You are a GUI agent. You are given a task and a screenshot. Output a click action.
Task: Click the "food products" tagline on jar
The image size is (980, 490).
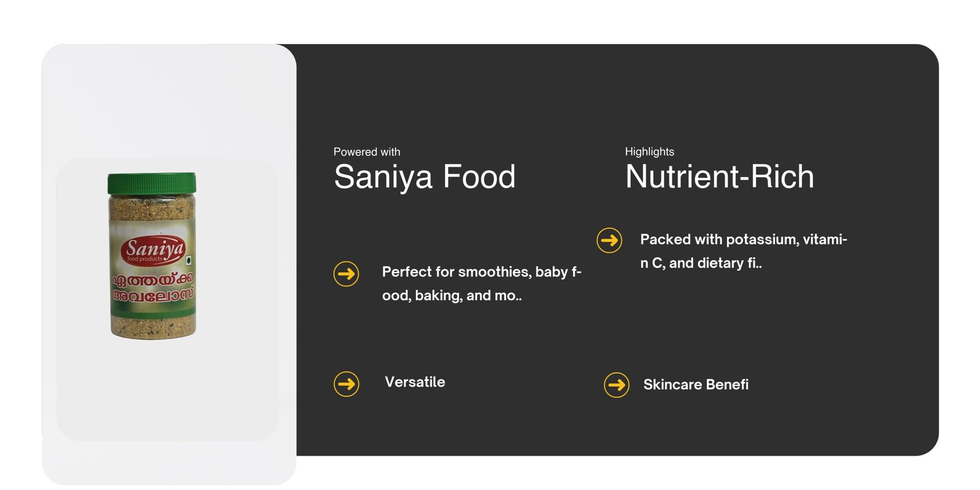pos(145,259)
